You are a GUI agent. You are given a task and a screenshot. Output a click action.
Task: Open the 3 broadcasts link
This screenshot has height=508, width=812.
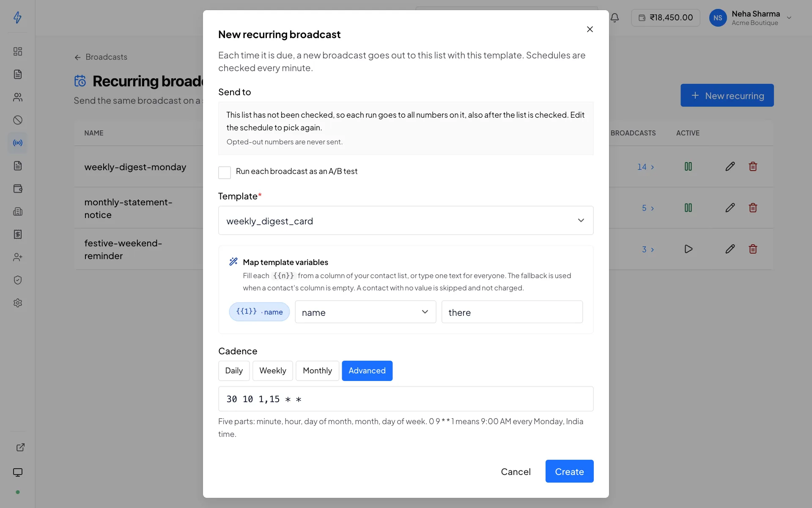coord(648,250)
